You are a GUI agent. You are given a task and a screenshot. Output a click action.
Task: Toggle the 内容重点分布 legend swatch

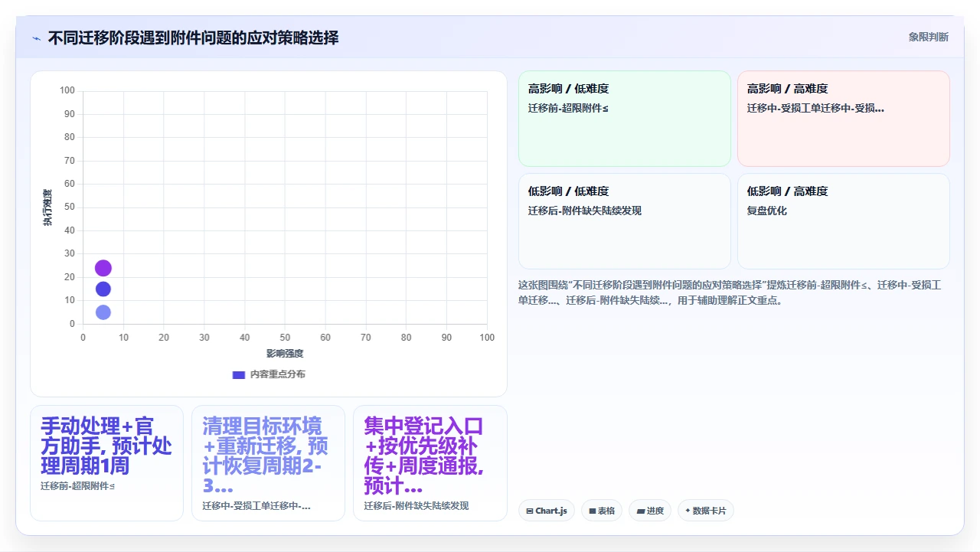pos(239,374)
